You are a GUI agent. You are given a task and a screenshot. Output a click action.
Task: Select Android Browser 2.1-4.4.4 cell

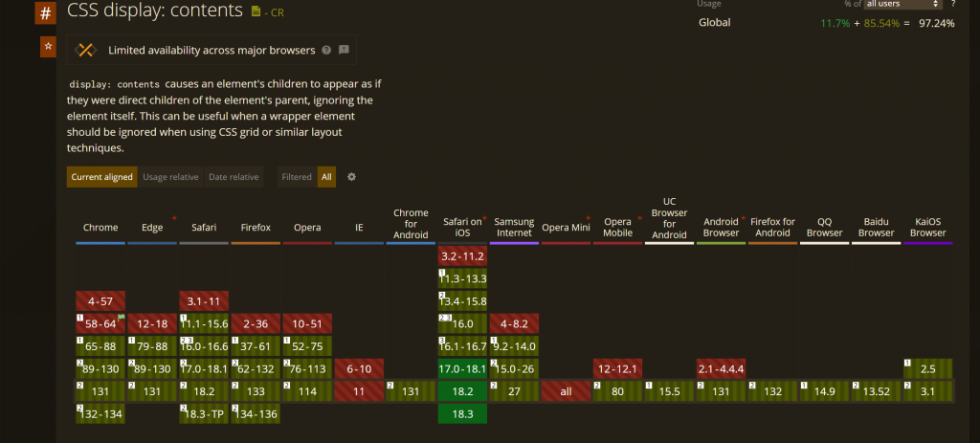[x=722, y=368]
